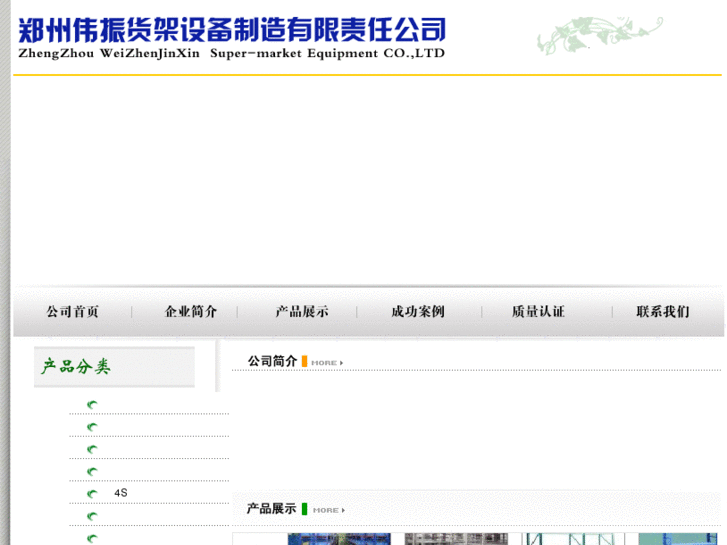Click the second green bullet under 产品分类
Image resolution: width=727 pixels, height=545 pixels.
(x=92, y=428)
